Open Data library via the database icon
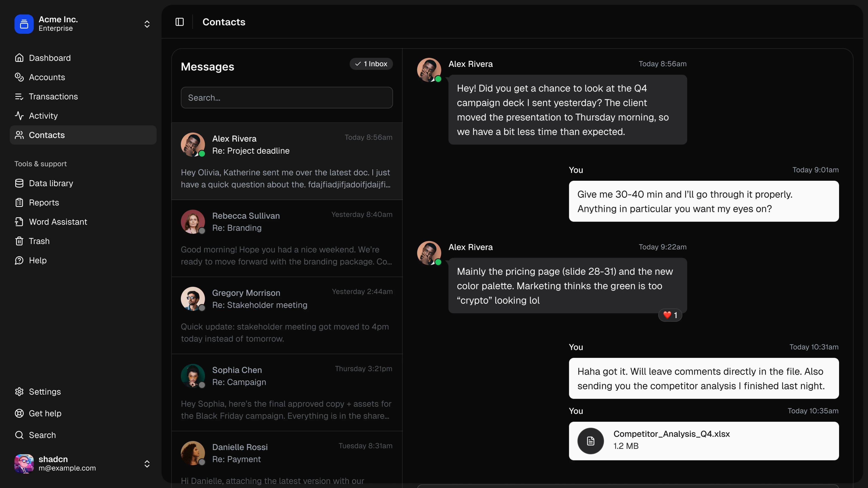 pyautogui.click(x=19, y=183)
